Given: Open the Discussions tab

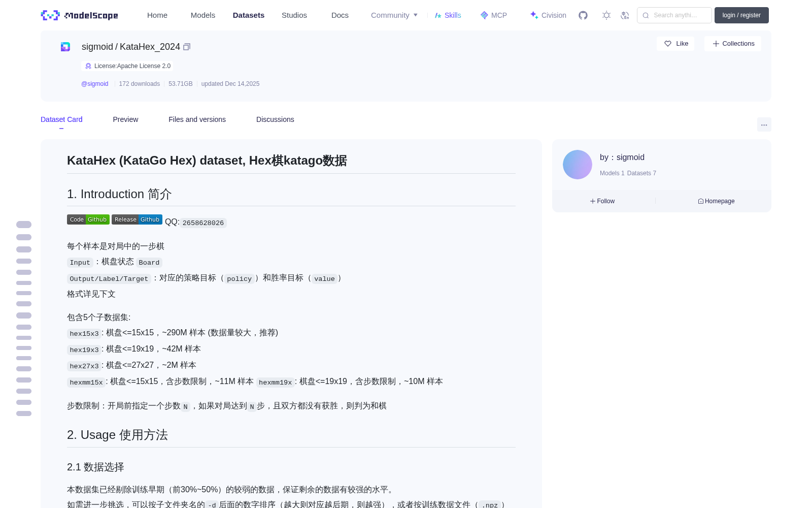Looking at the screenshot, I should tap(275, 119).
